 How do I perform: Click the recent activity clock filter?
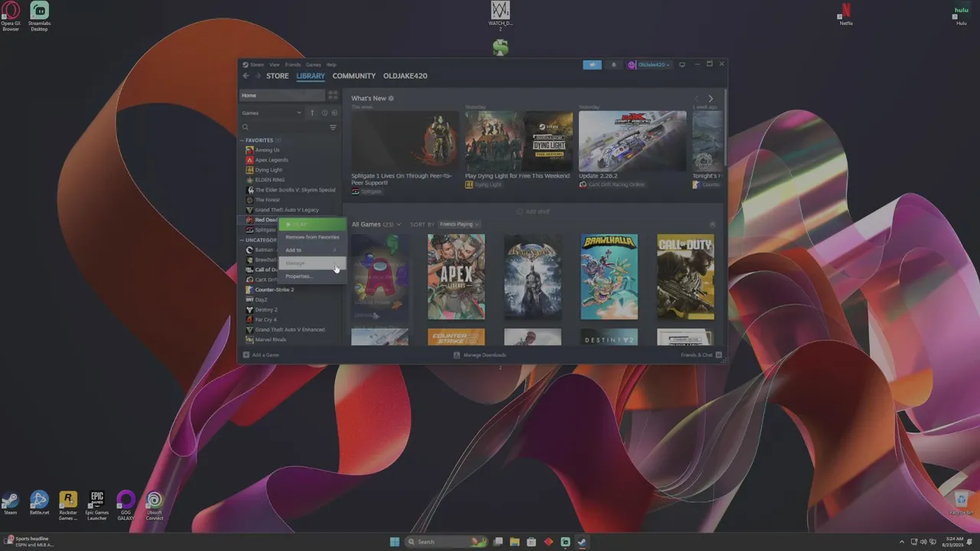[325, 113]
